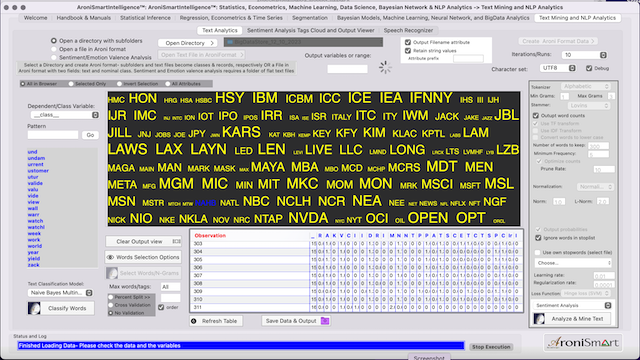Click the highlighted NAHB tag

(x=206, y=203)
